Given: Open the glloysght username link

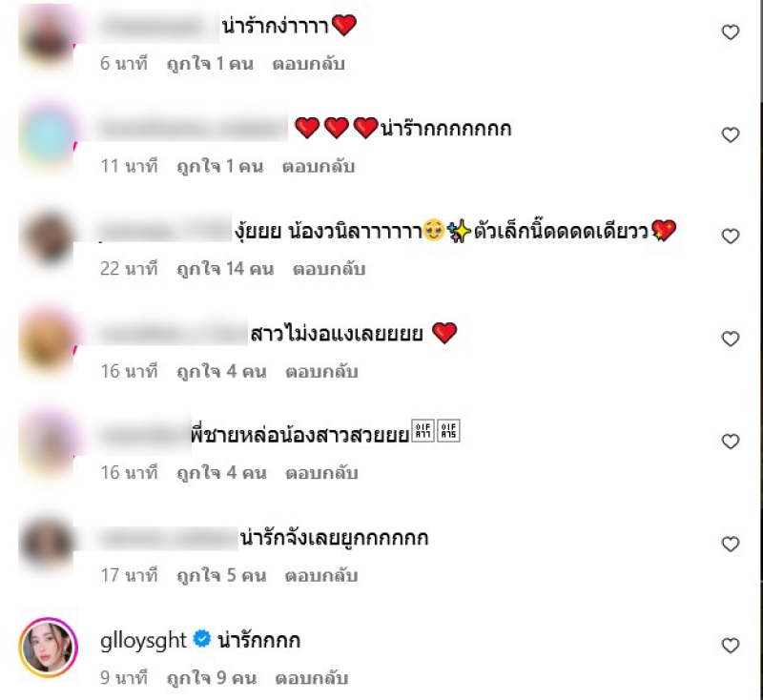Looking at the screenshot, I should click(143, 641).
